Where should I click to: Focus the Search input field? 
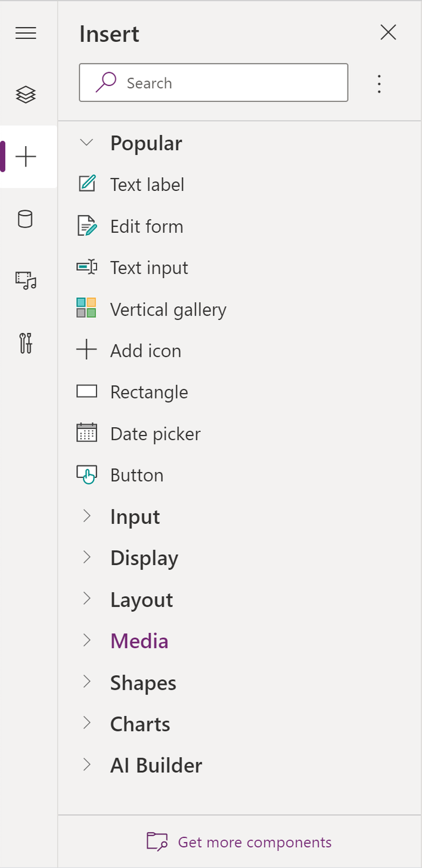click(213, 82)
